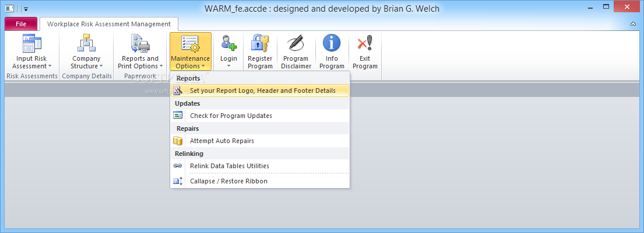644x233 pixels.
Task: Expand Reports and Print Options dropdown arrow
Action: (161, 66)
